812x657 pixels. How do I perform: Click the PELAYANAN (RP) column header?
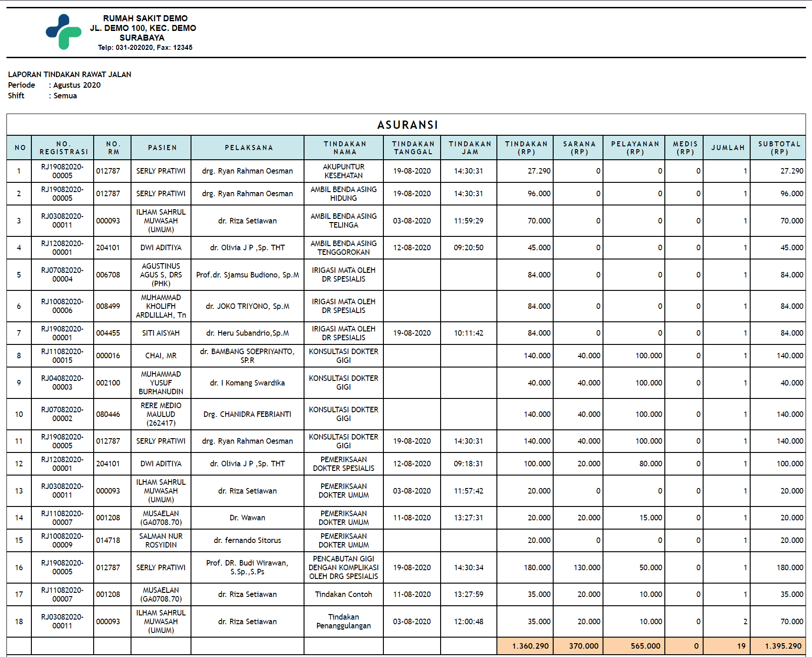point(635,148)
